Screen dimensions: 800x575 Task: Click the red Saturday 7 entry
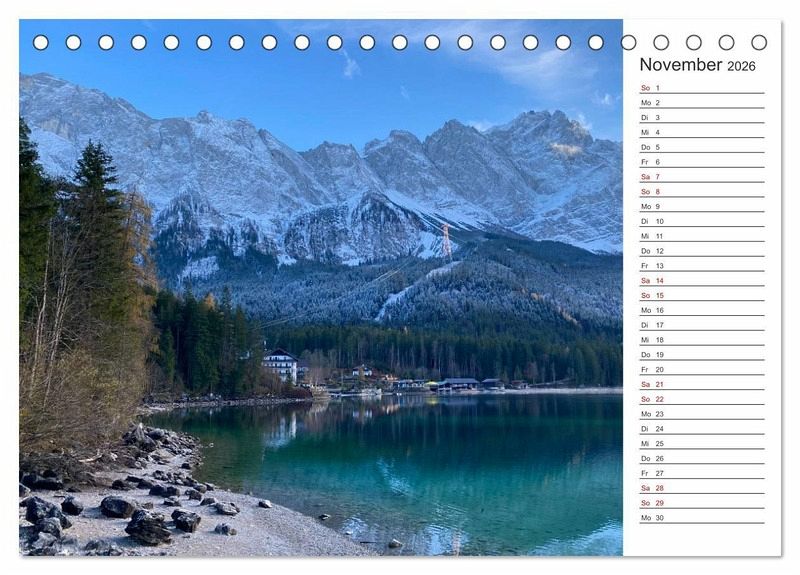(x=701, y=177)
